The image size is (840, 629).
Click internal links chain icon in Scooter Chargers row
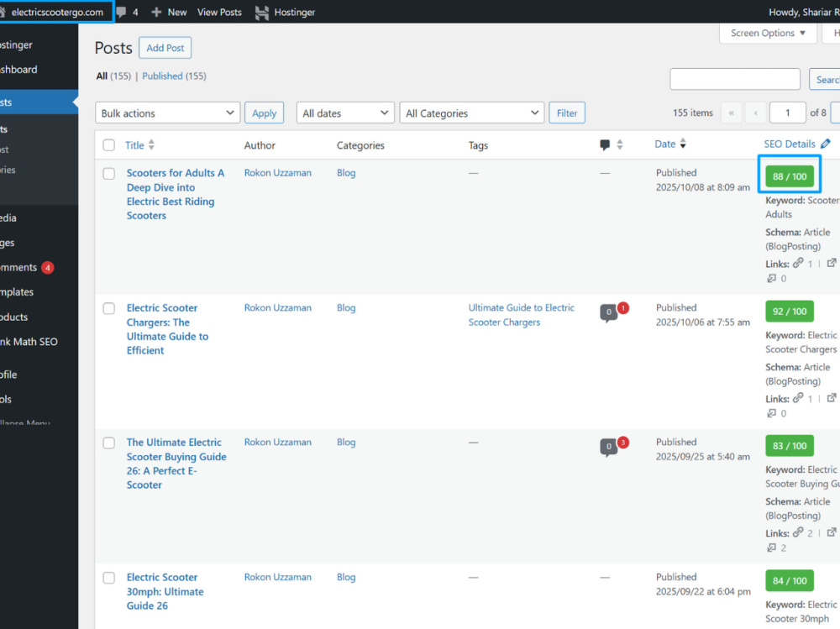pos(798,397)
